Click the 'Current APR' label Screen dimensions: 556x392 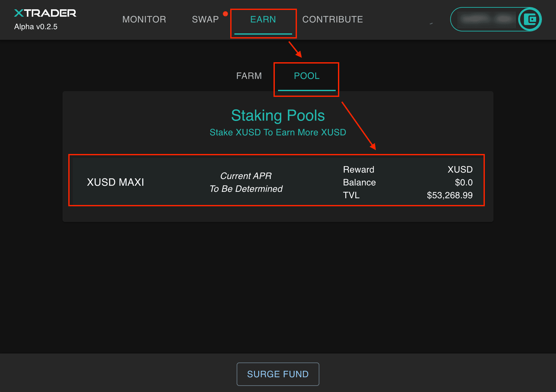pos(246,176)
